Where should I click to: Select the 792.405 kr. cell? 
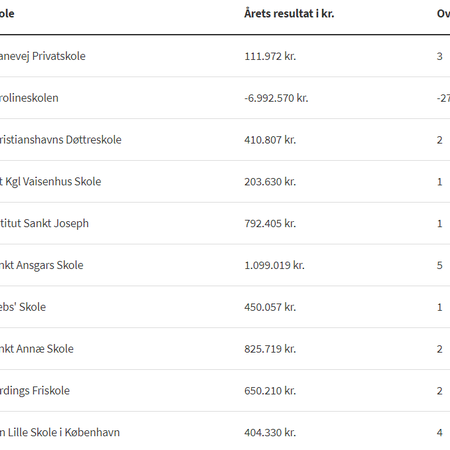point(270,223)
